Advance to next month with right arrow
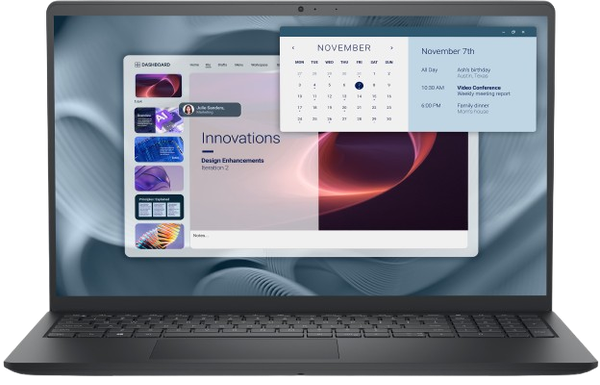The image size is (600, 385). click(391, 48)
